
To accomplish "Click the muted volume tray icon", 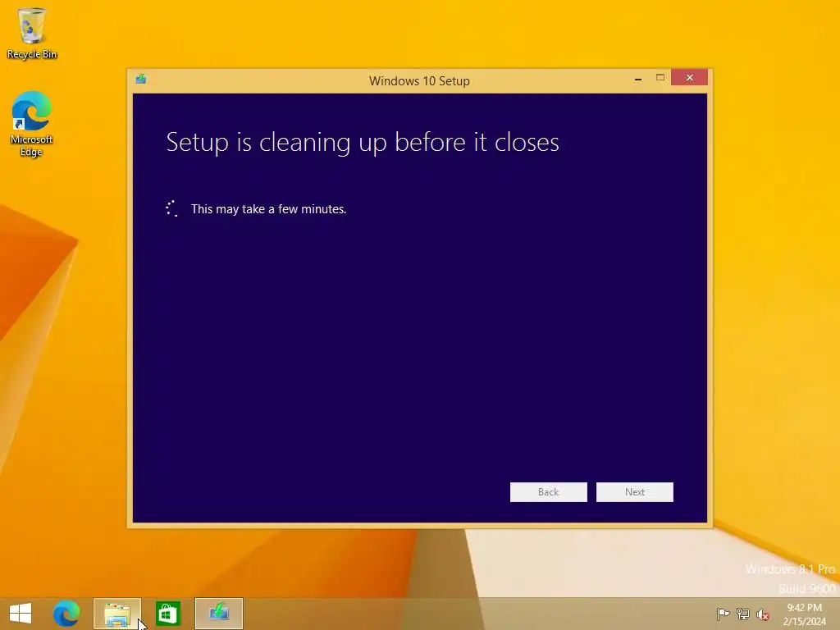I will click(x=763, y=614).
